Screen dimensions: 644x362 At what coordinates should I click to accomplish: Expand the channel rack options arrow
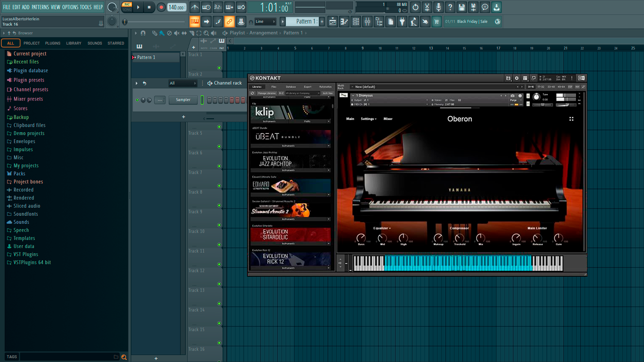coord(137,83)
